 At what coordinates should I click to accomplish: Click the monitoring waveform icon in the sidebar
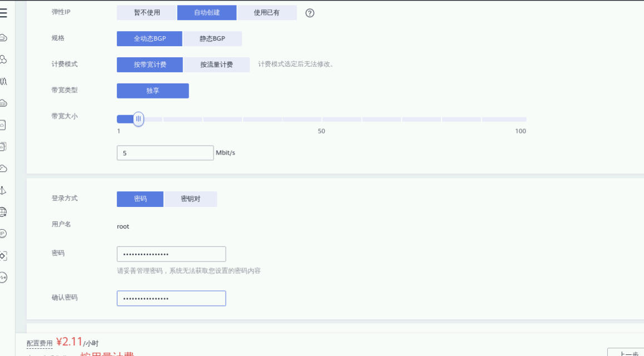pos(4,81)
